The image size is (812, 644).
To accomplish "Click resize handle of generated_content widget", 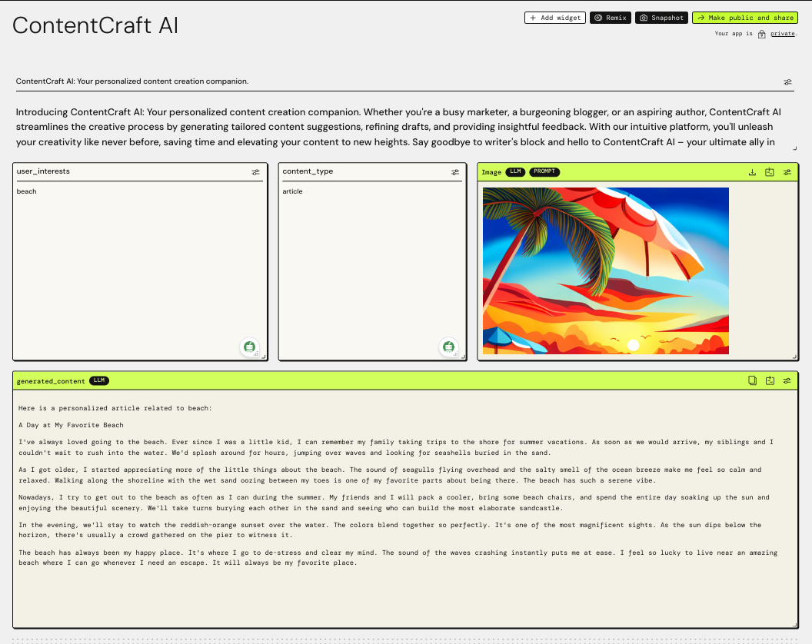I will [x=795, y=625].
